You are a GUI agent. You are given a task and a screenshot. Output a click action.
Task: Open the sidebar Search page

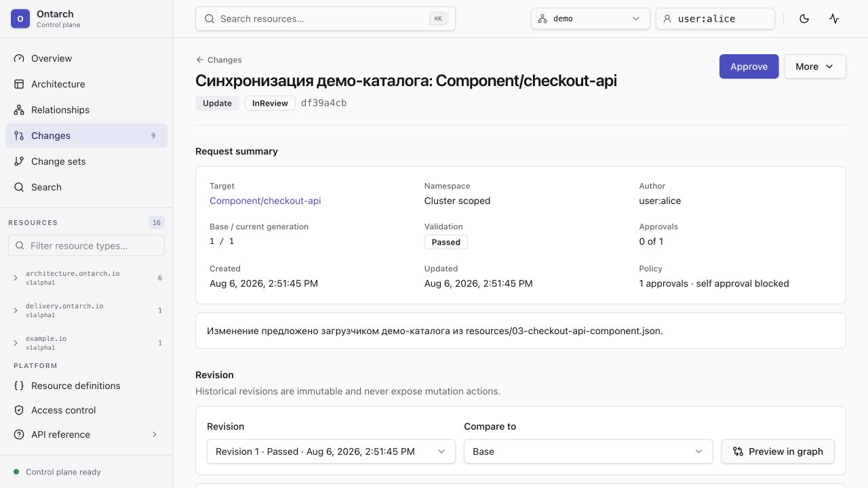click(x=86, y=187)
